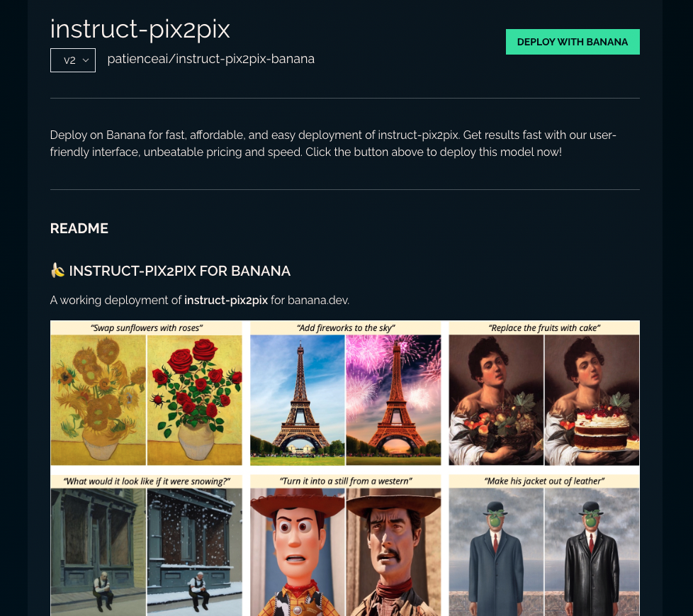Click the instruct-pix2pix page title
This screenshot has height=616, width=693.
(x=140, y=29)
